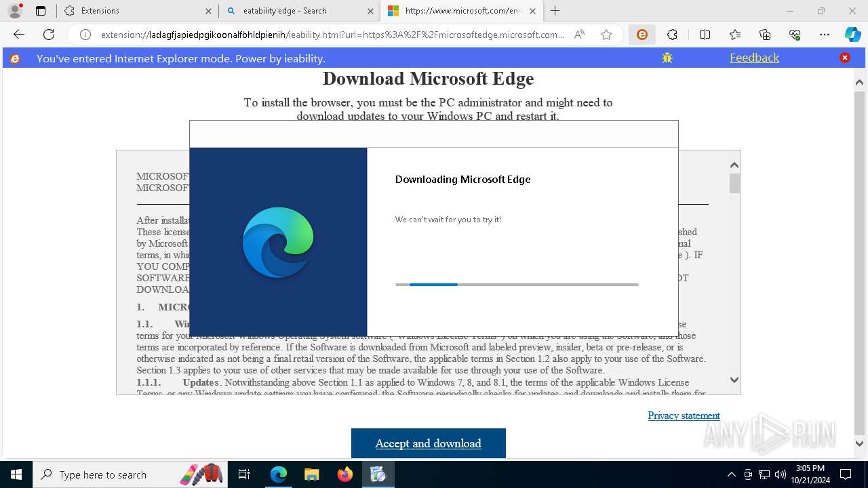Open the Favorites list icon
The width and height of the screenshot is (868, 488).
[735, 35]
